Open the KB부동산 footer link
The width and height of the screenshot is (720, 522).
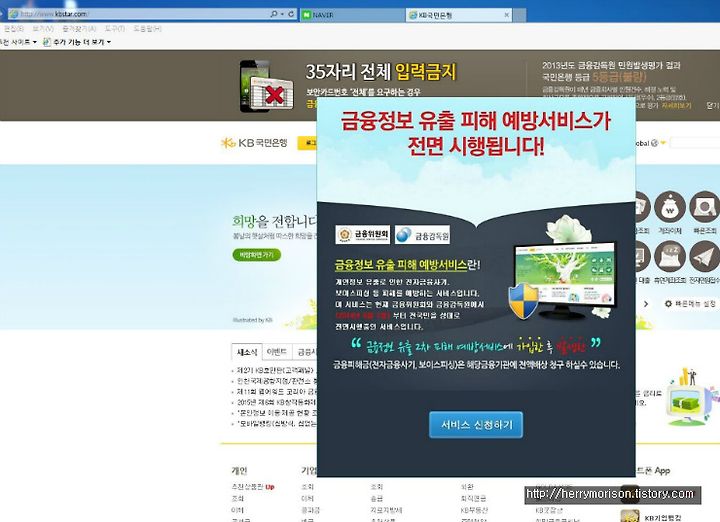pyautogui.click(x=474, y=510)
